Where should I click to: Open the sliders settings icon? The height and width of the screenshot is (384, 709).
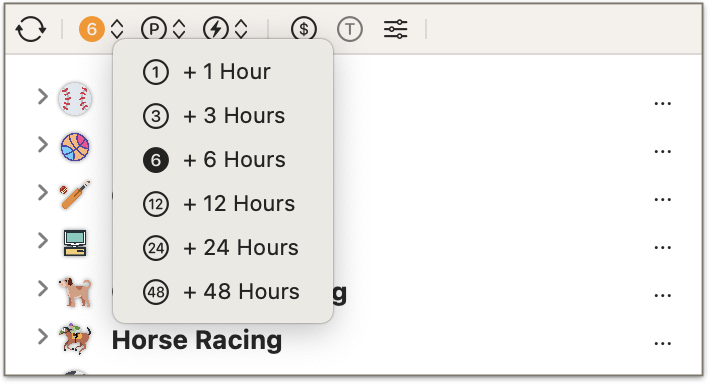(x=396, y=29)
